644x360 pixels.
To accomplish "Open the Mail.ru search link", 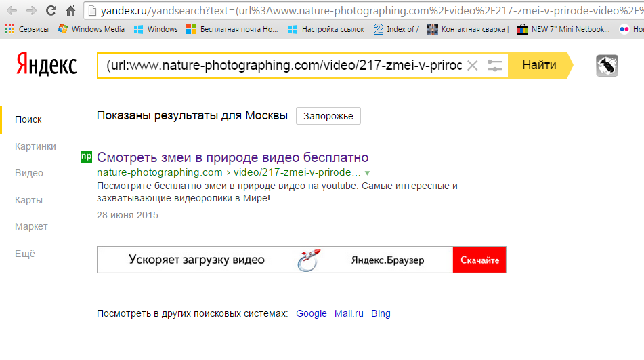I will coord(349,314).
